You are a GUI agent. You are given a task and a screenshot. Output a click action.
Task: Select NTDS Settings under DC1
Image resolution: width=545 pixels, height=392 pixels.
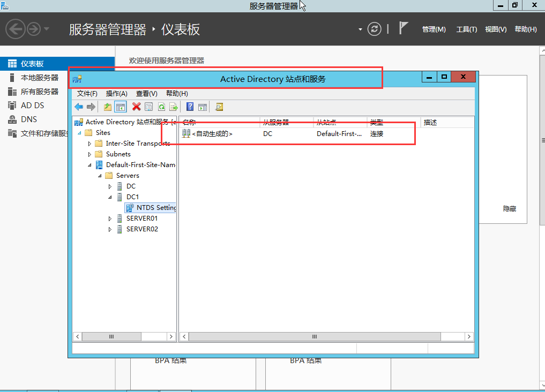coord(151,208)
